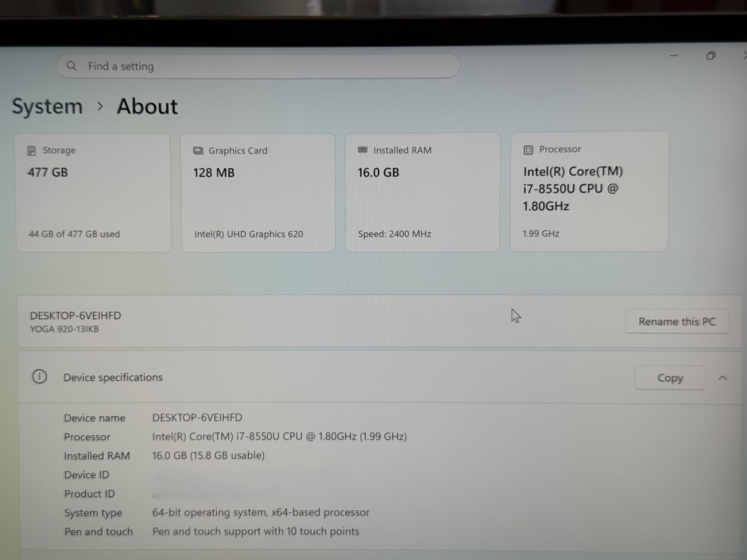Click the Device specifications heading

coord(113,377)
